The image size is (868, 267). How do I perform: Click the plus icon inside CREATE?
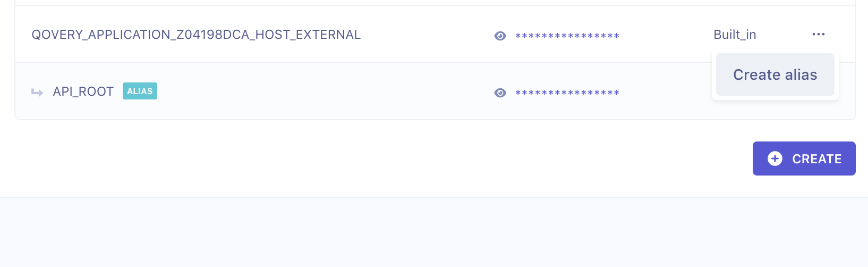[775, 158]
